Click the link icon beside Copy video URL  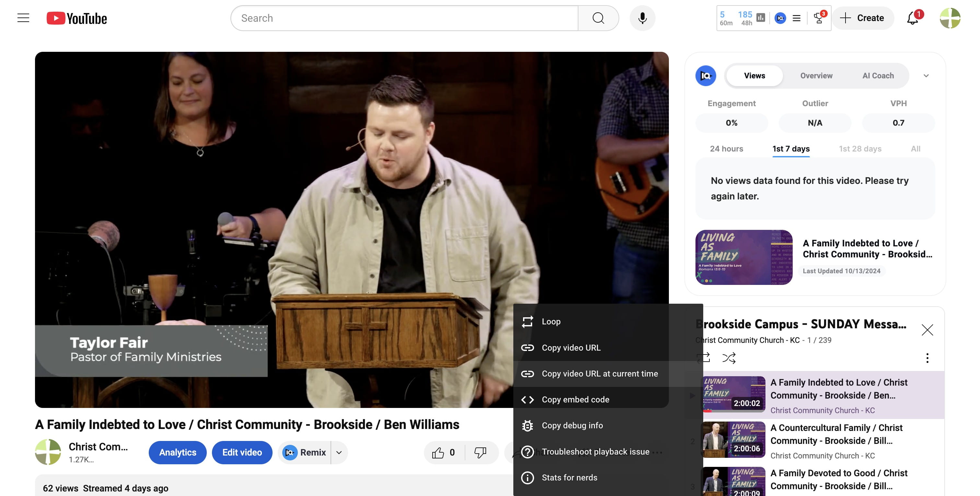tap(527, 348)
